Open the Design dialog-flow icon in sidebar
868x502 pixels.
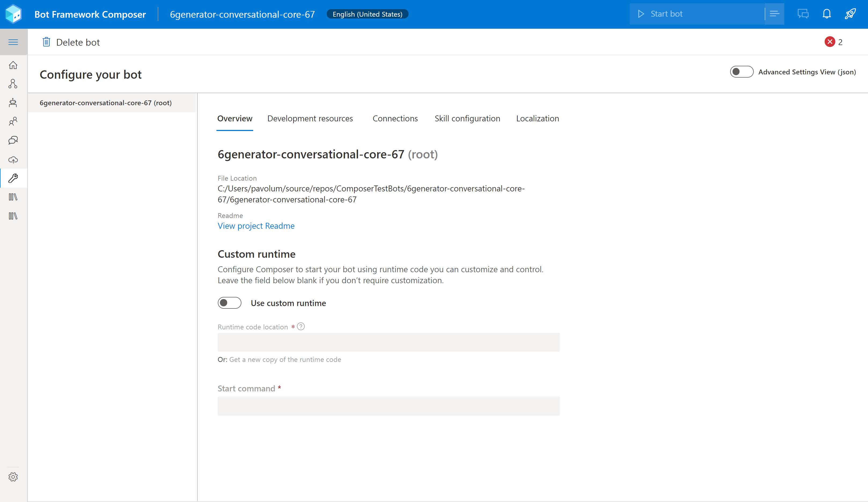[13, 84]
